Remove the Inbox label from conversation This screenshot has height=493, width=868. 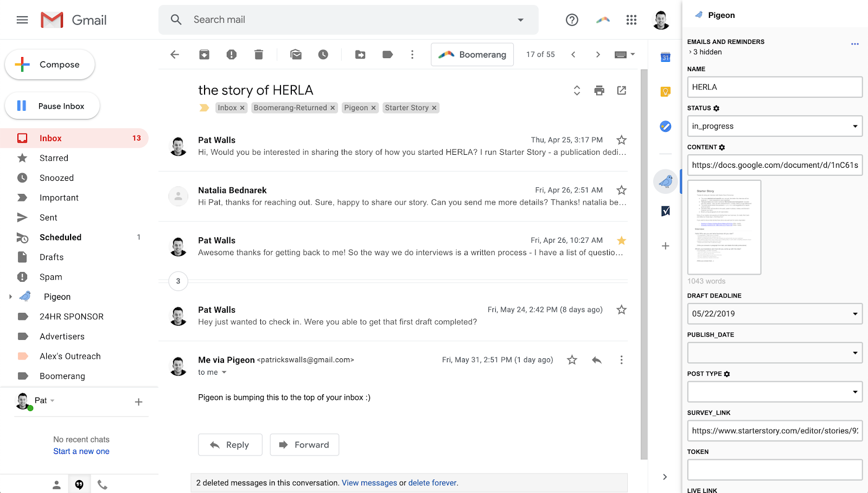[242, 108]
